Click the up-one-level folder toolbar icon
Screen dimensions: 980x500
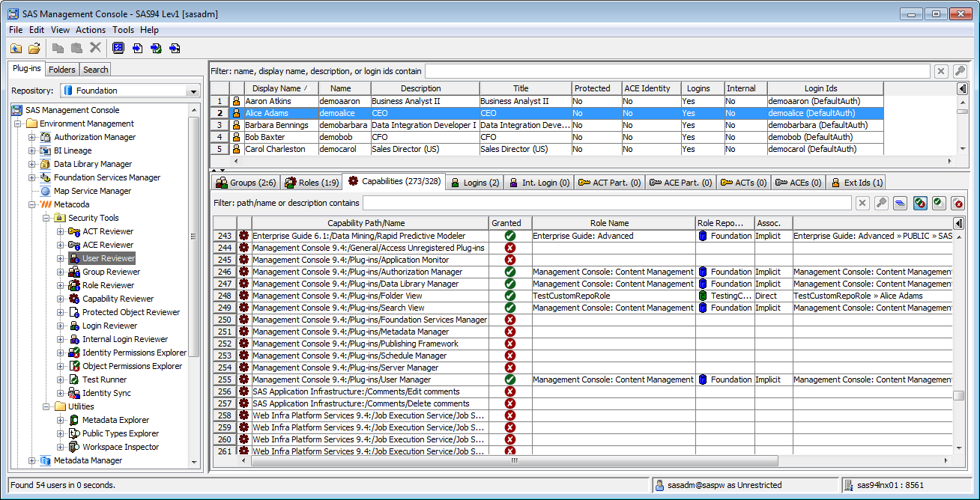tap(16, 48)
